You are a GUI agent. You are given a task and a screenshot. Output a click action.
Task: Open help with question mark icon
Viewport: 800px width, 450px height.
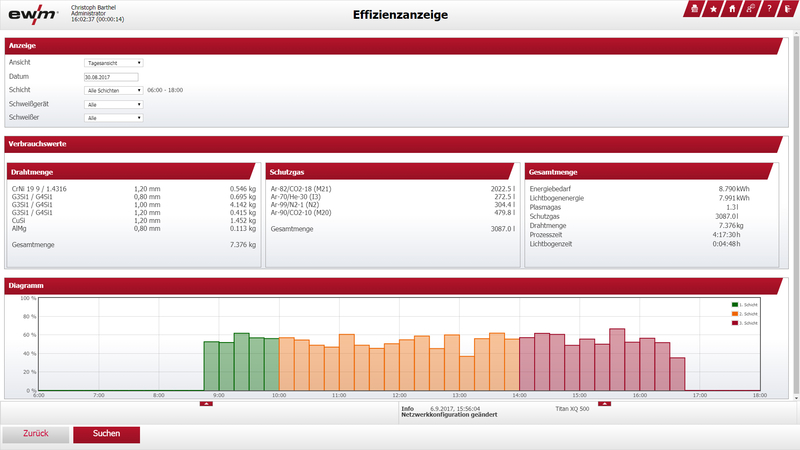point(769,9)
